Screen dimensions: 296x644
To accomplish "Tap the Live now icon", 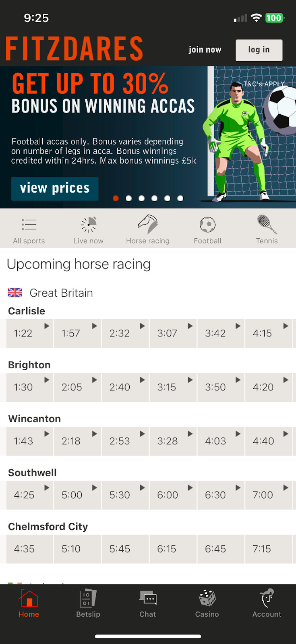I will [89, 225].
